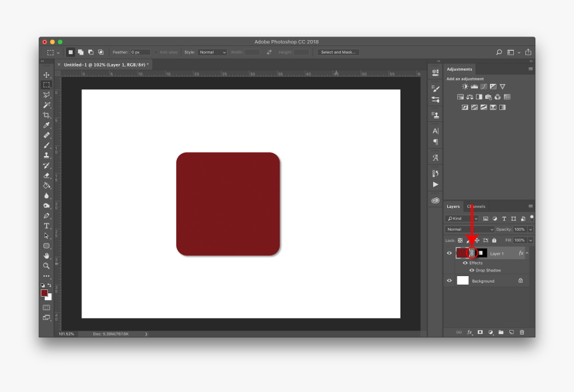Select the Brush tool
This screenshot has width=574, height=392.
(47, 145)
